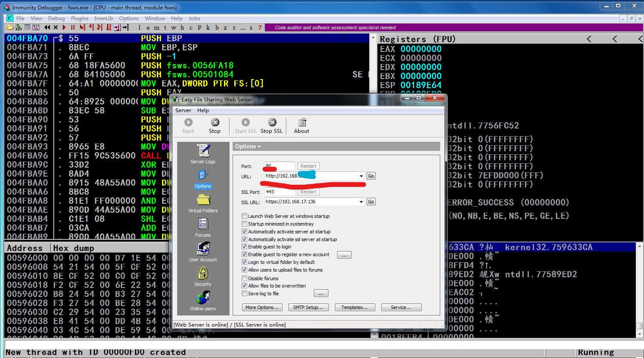
Task: Open Virtual Folders in sidebar
Action: pos(203,203)
